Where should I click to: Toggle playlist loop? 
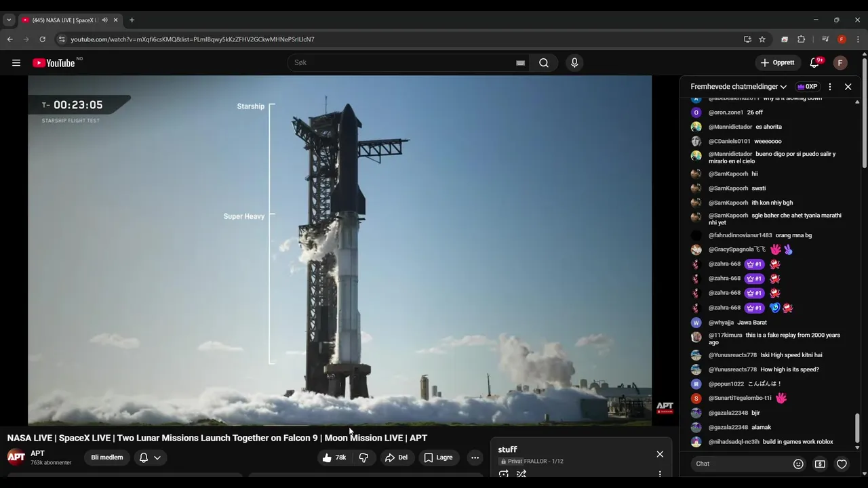[504, 474]
